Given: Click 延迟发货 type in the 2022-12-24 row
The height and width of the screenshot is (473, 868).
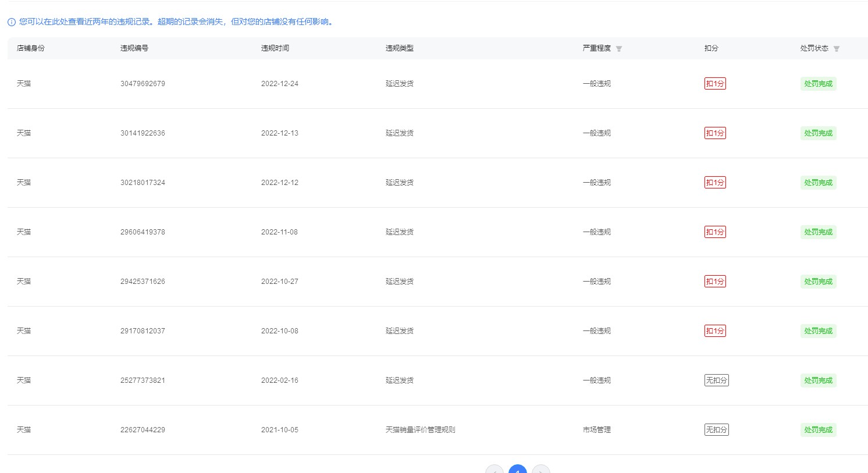Looking at the screenshot, I should [400, 84].
